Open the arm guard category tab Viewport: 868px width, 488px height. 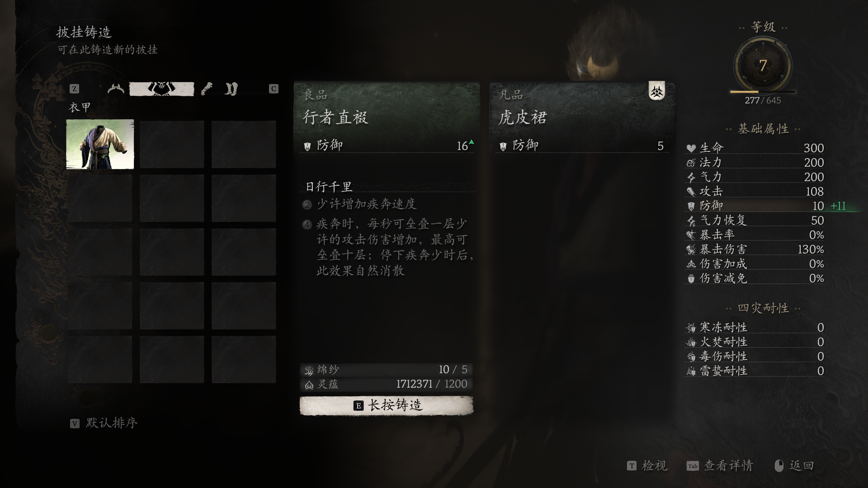207,89
